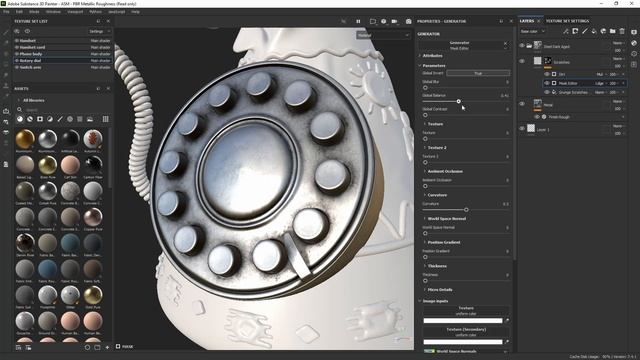
Task: Select the gold material thumbnail in Assets
Action: pos(25,139)
